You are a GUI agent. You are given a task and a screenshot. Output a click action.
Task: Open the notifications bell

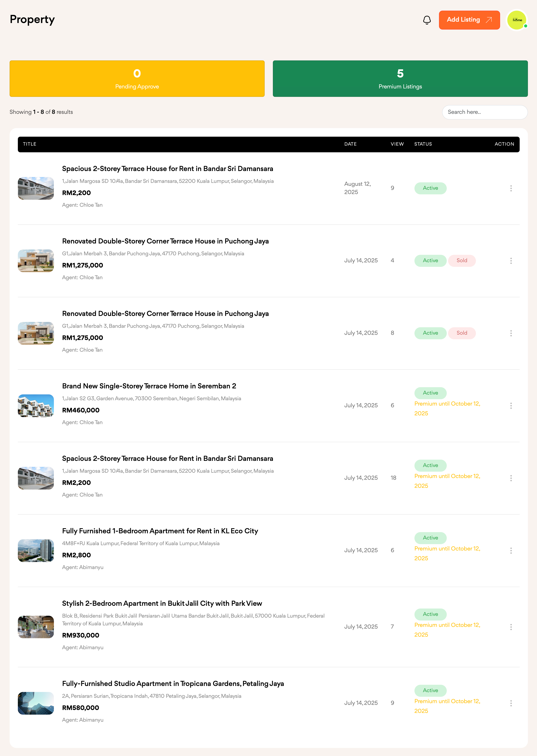tap(426, 20)
